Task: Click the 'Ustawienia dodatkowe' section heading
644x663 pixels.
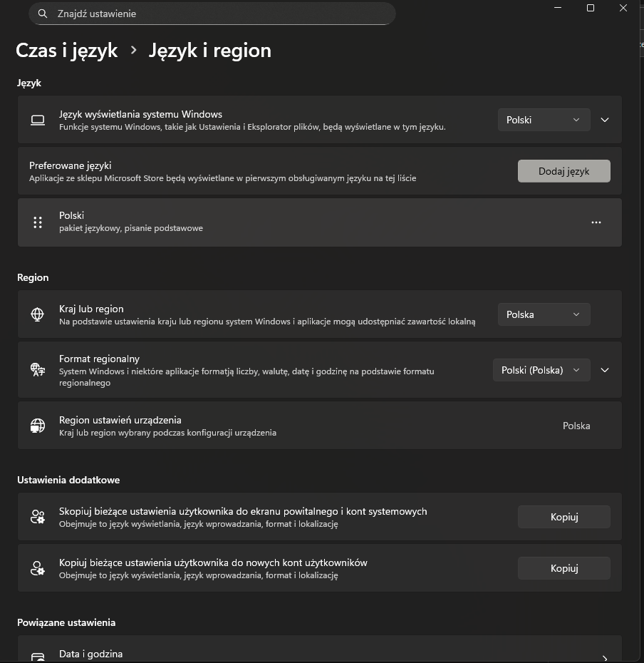Action: (68, 480)
